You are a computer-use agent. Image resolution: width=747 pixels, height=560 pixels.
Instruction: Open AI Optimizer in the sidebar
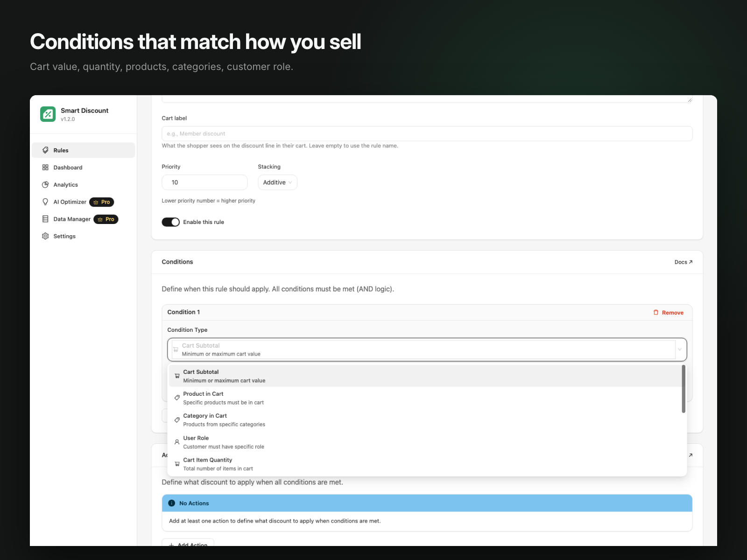coord(83,202)
